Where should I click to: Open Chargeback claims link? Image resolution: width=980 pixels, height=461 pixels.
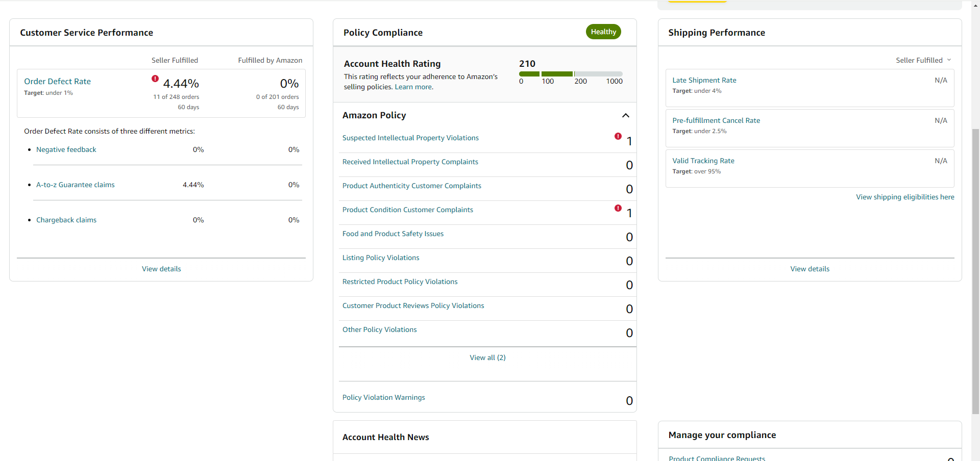pos(66,220)
